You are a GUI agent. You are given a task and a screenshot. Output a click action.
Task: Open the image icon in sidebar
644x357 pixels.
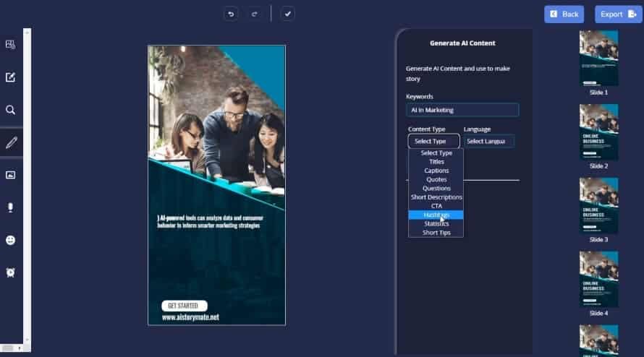coord(11,175)
